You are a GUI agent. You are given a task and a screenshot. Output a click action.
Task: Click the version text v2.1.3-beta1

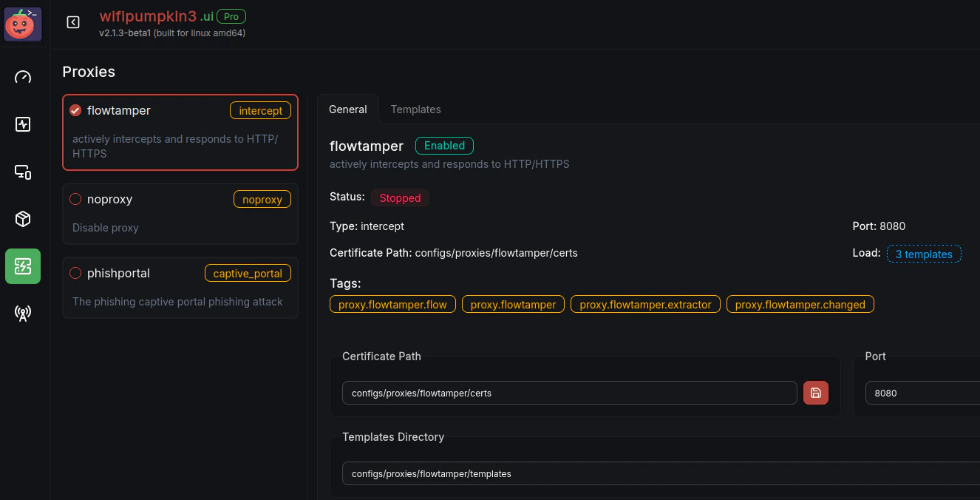(125, 33)
